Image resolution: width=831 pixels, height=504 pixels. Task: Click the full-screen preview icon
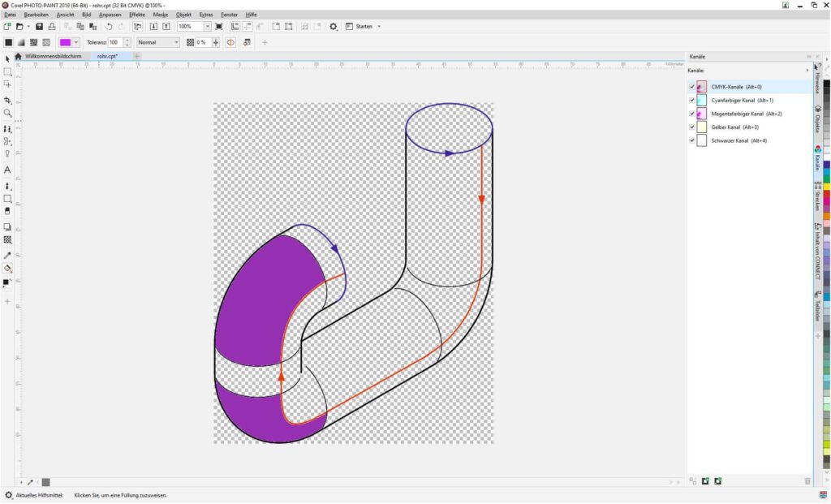point(219,27)
